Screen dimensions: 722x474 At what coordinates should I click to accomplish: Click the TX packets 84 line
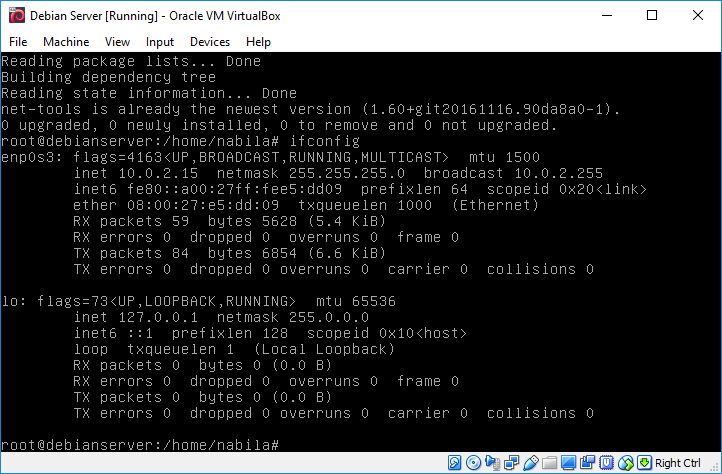229,253
